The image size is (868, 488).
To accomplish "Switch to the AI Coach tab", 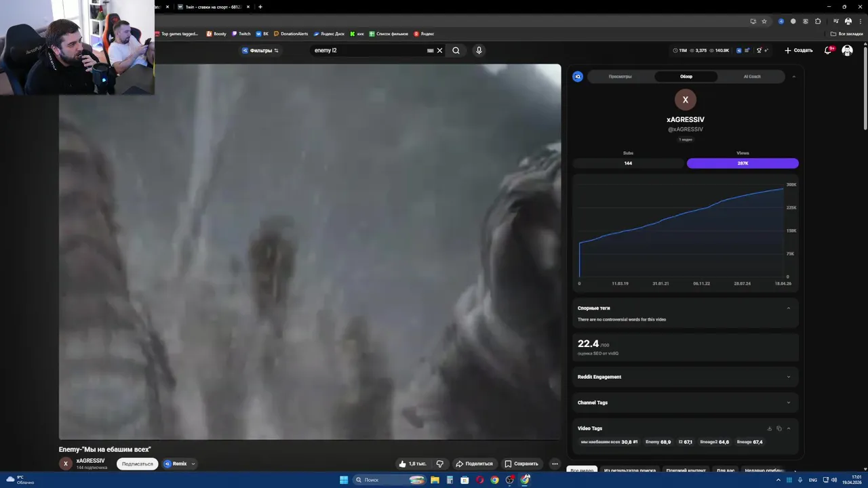I will (752, 77).
